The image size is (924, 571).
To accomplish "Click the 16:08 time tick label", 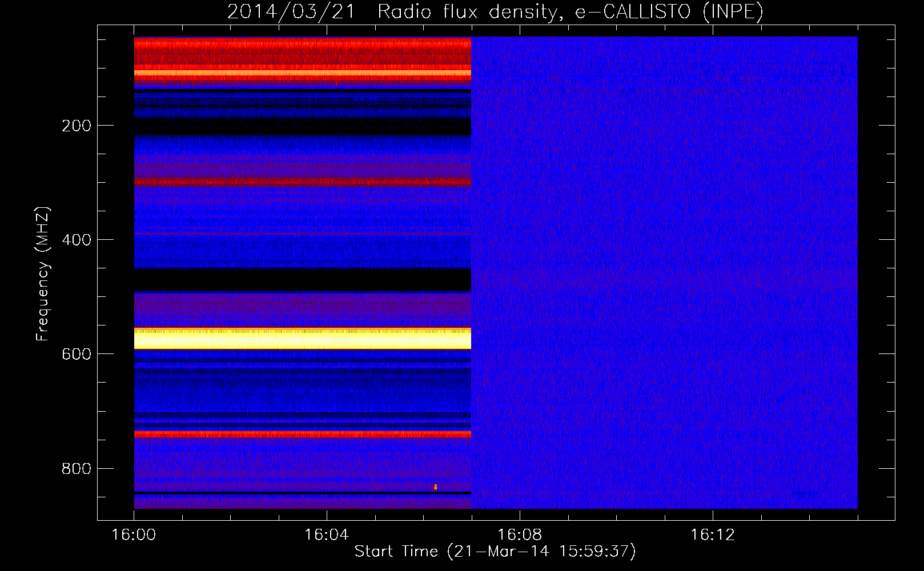I will [520, 535].
